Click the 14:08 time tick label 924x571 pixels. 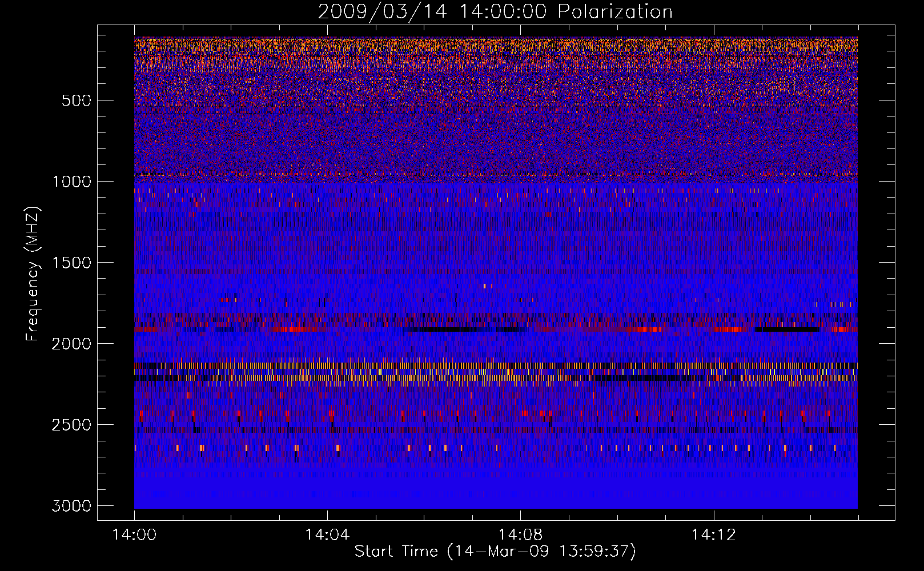520,535
